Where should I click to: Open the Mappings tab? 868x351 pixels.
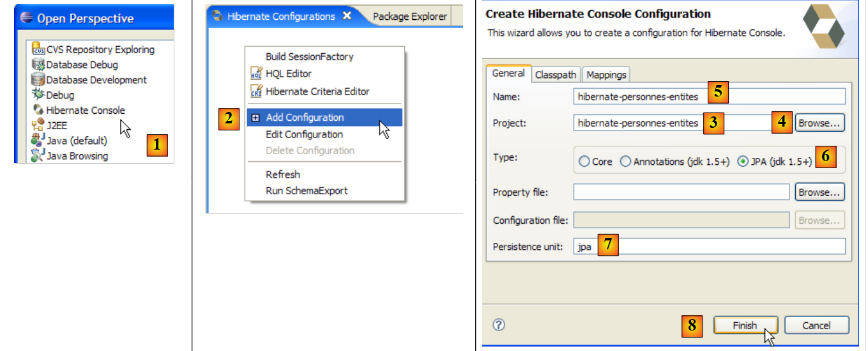[606, 75]
